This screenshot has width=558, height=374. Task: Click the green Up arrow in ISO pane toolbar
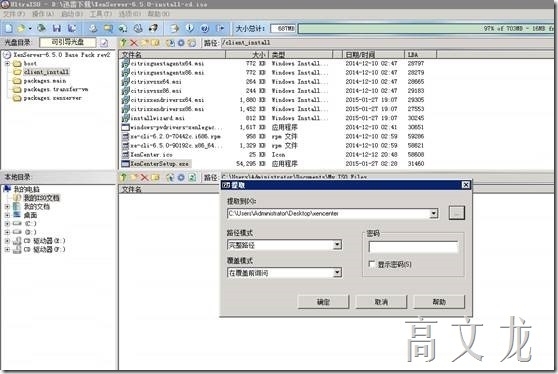pyautogui.click(x=123, y=43)
